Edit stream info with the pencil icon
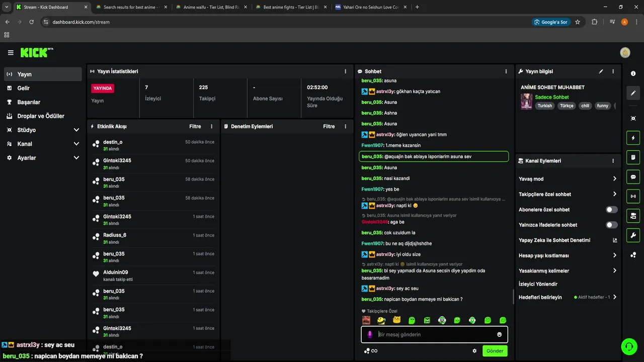 point(601,71)
